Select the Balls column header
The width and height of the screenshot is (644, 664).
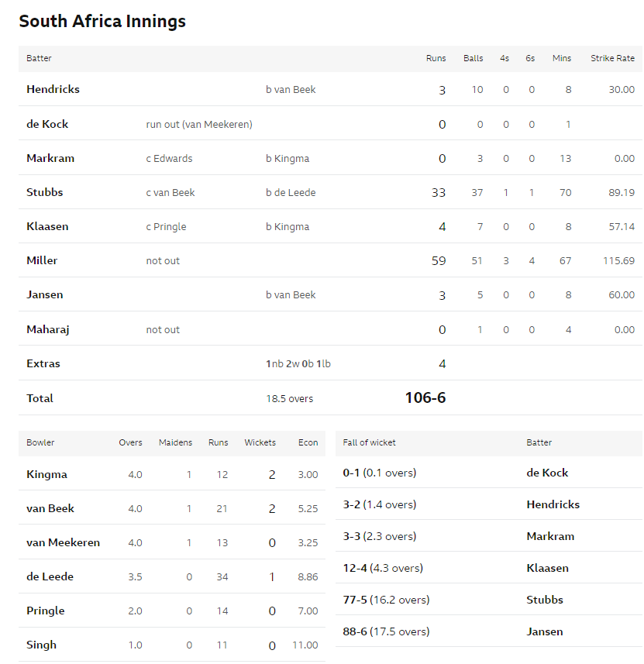474,58
